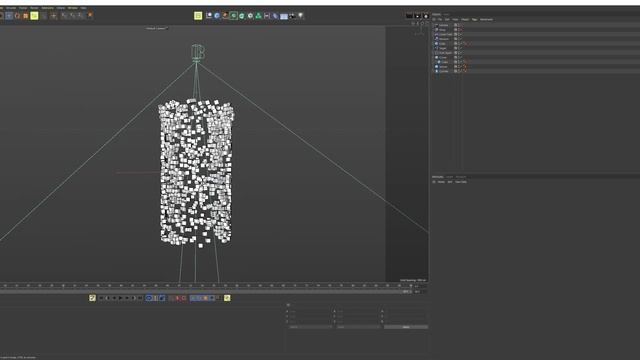
Task: Click the yellow icon left of the render tools
Action: coord(198,16)
